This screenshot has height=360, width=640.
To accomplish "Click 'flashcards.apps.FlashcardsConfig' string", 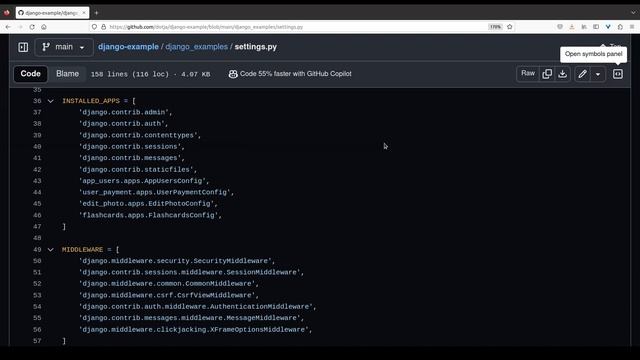I will click(x=149, y=215).
